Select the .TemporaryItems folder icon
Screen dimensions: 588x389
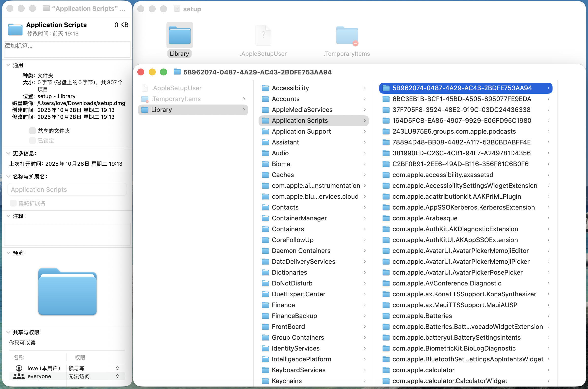(347, 35)
